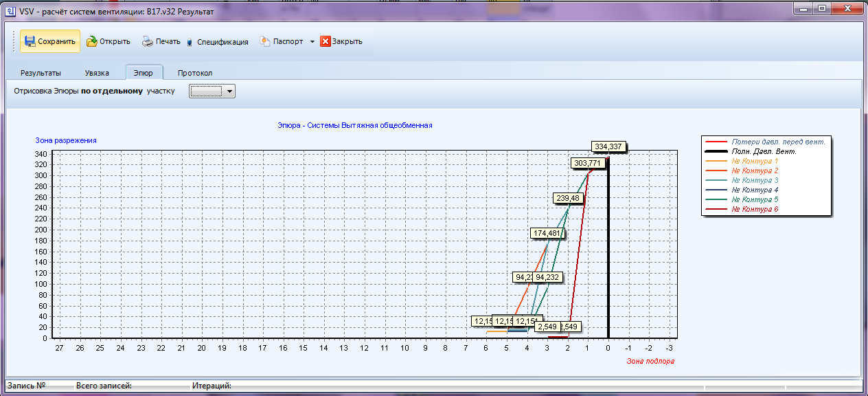Click the Зона разрежения axis label
This screenshot has width=868, height=396.
click(66, 140)
